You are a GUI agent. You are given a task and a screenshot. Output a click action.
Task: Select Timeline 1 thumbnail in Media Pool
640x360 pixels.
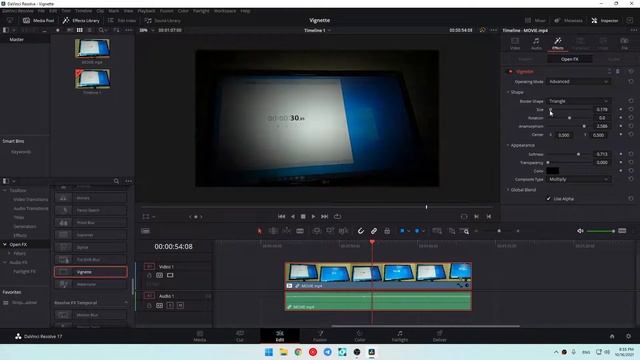(92, 78)
